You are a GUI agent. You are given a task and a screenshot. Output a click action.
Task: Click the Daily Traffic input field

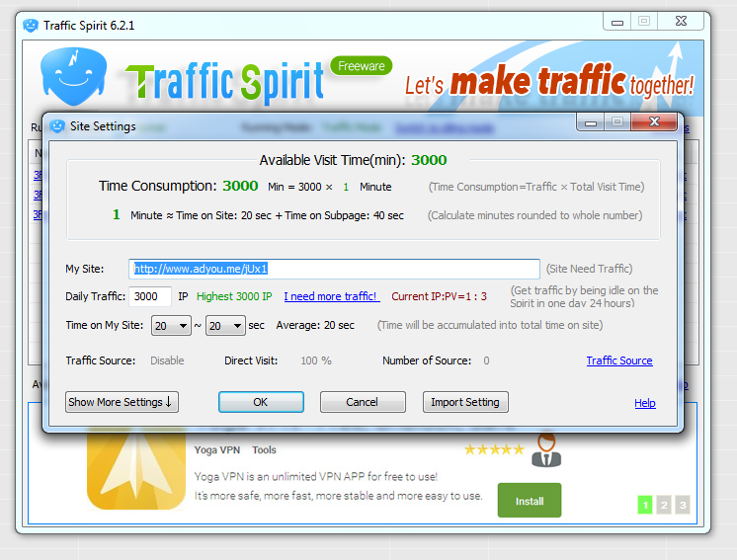click(150, 296)
